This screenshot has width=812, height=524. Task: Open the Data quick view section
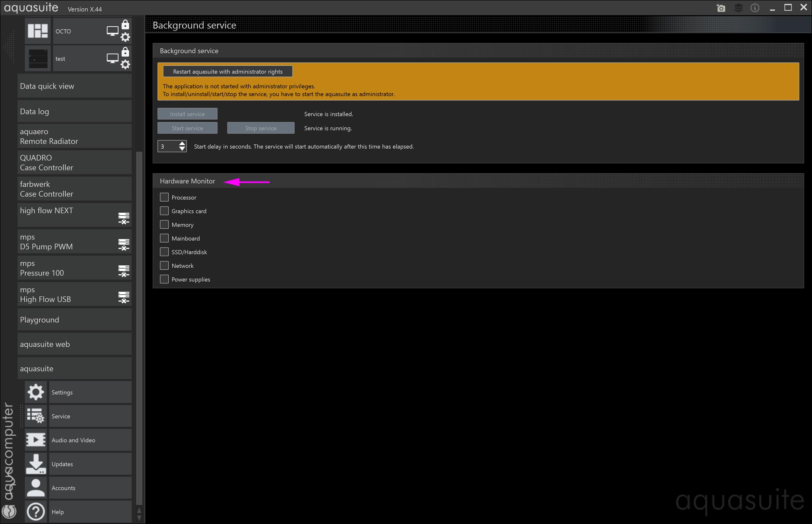74,86
